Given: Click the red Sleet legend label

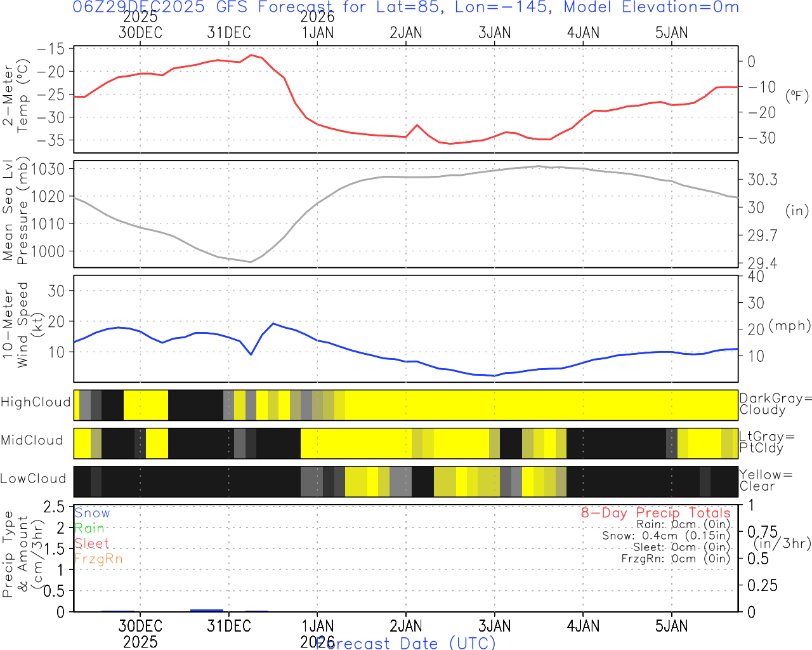Looking at the screenshot, I should click(x=92, y=543).
